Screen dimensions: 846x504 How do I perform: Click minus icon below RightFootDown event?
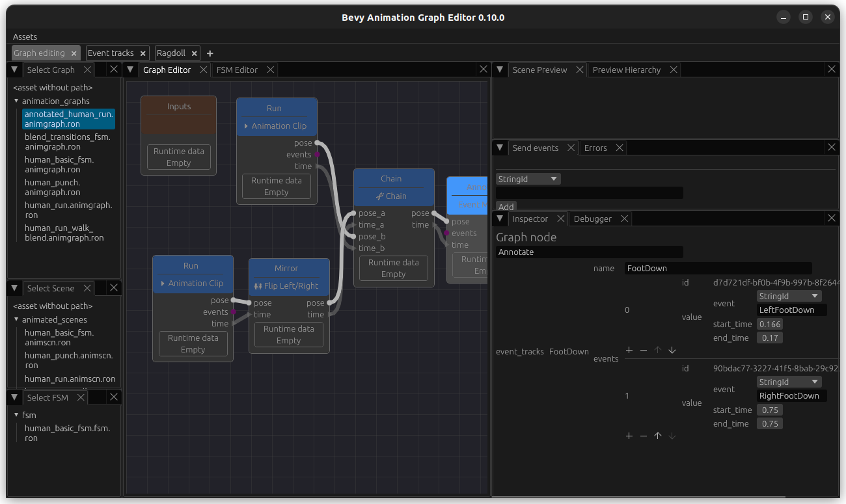pos(644,436)
